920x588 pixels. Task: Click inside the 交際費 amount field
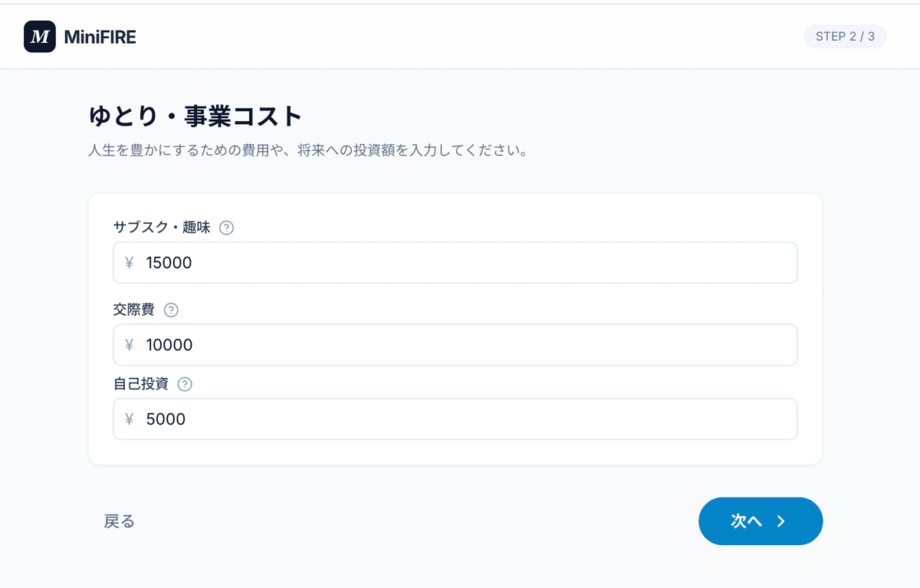[455, 345]
